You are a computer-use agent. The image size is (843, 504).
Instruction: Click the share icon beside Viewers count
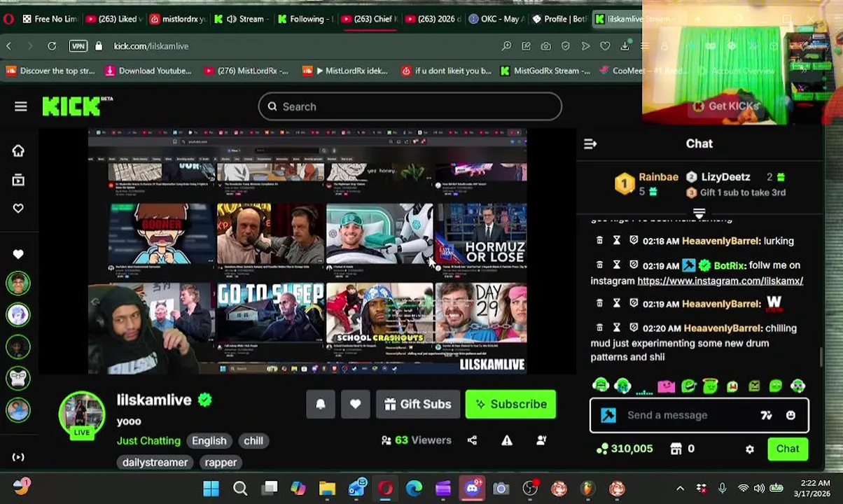coord(472,440)
